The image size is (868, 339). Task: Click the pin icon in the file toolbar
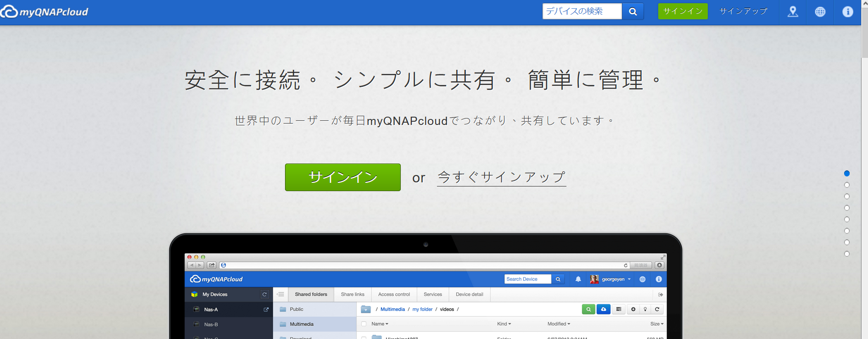[x=645, y=309]
